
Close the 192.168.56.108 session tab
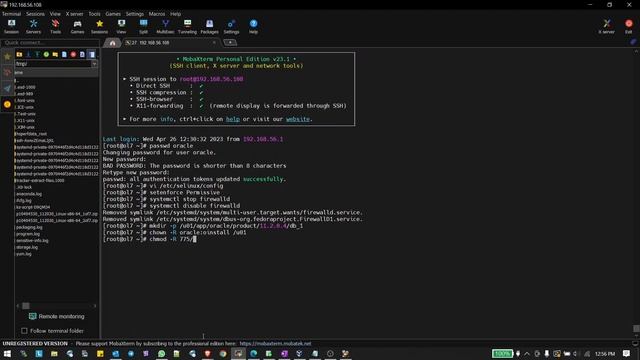click(x=214, y=42)
